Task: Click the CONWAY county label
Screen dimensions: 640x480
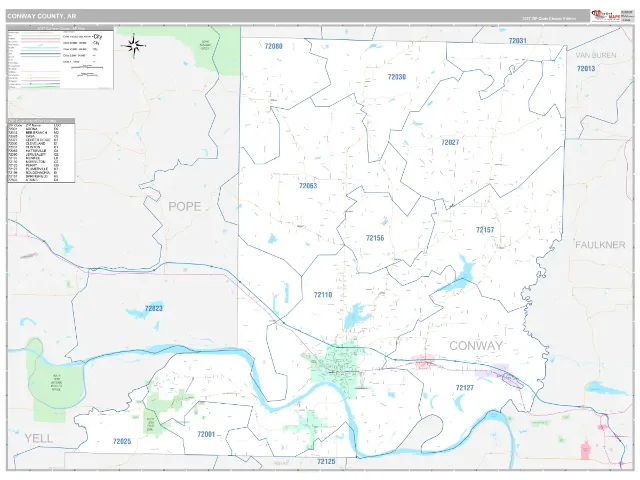Action: (476, 346)
